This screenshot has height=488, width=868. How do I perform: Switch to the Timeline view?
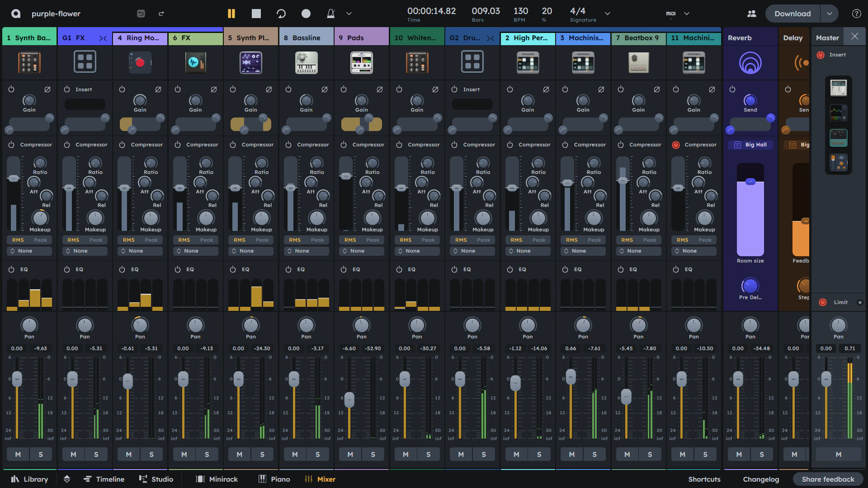pos(104,479)
